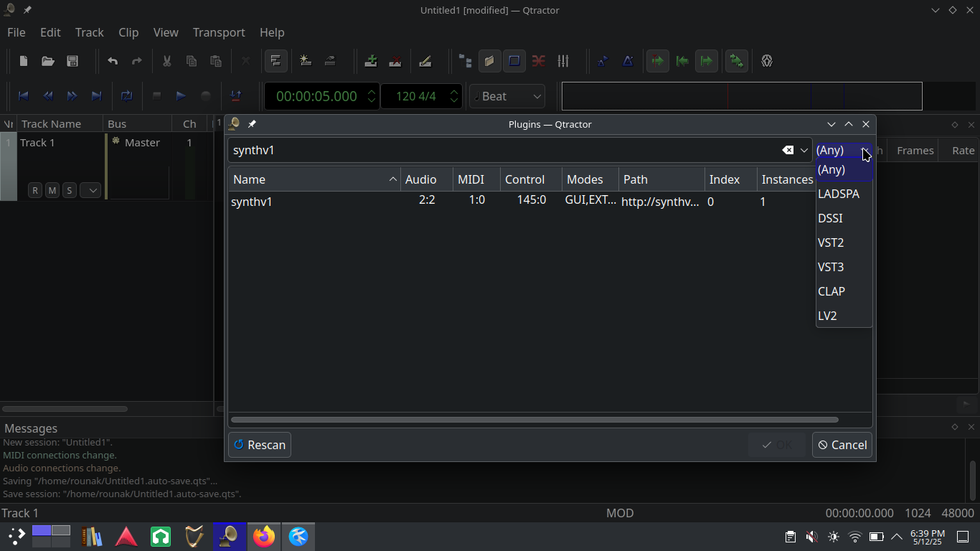Select LADSPA in plugin type list
The height and width of the screenshot is (551, 980).
coord(844,194)
